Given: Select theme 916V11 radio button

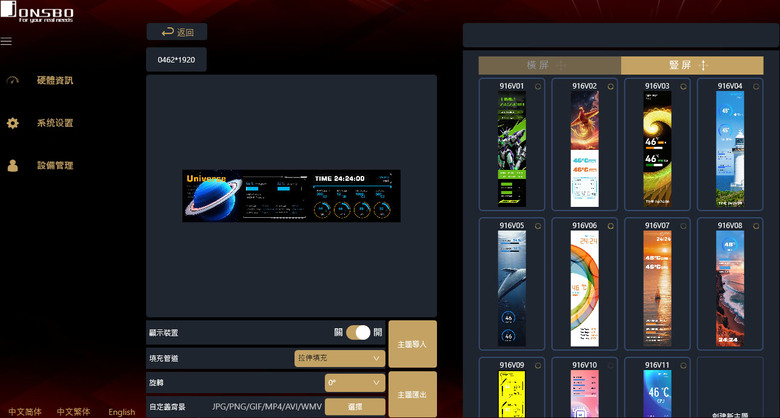Looking at the screenshot, I should click(683, 365).
